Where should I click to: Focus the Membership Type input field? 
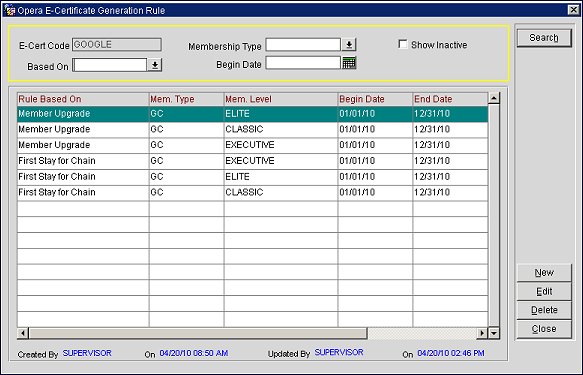click(x=303, y=45)
